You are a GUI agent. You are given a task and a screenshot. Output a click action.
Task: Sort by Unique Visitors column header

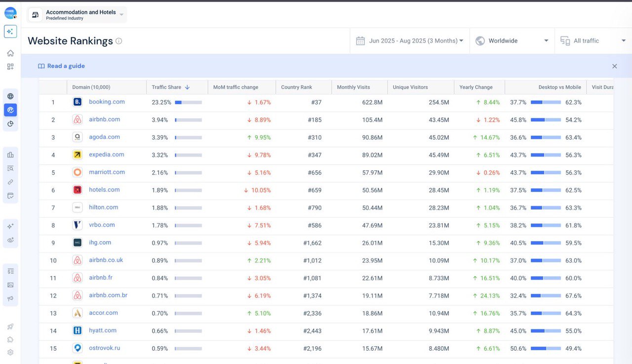click(x=410, y=87)
